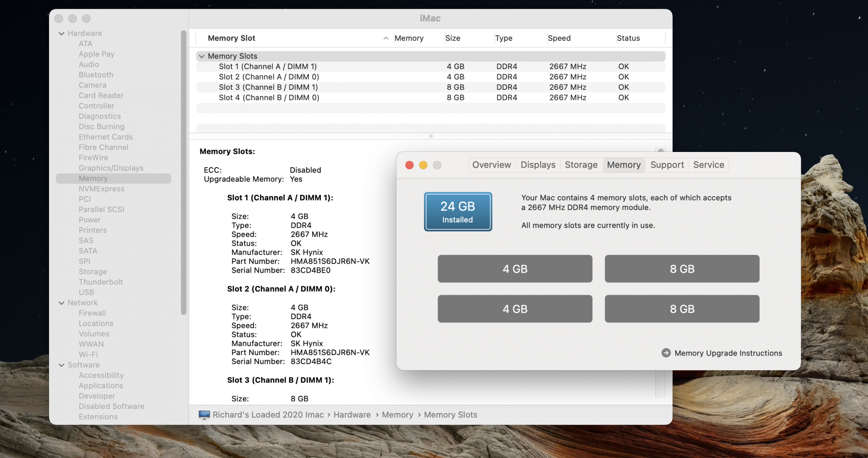The image size is (868, 458).
Task: Select Slot 1 (Channel A / DIMM 1) row
Action: tap(431, 66)
